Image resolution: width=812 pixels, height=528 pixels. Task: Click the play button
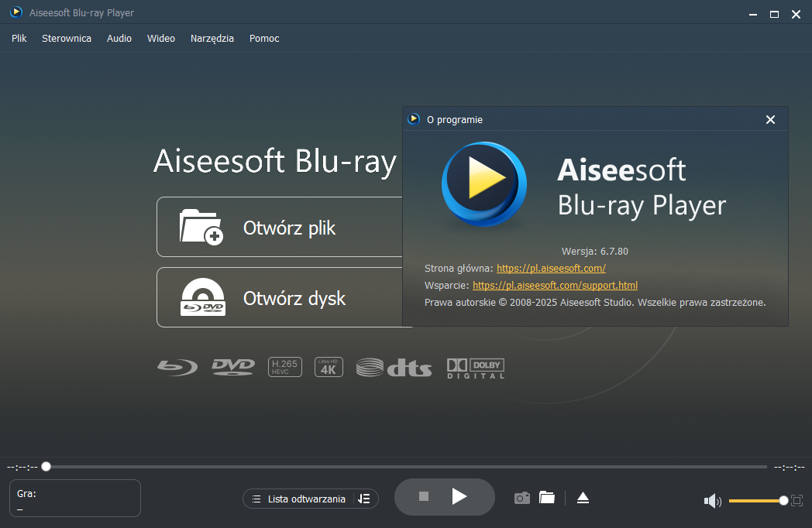point(459,496)
